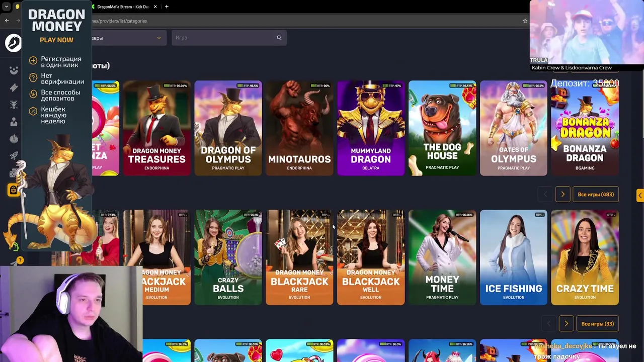
Task: Click the page vertical scrollbar
Action: (642, 103)
